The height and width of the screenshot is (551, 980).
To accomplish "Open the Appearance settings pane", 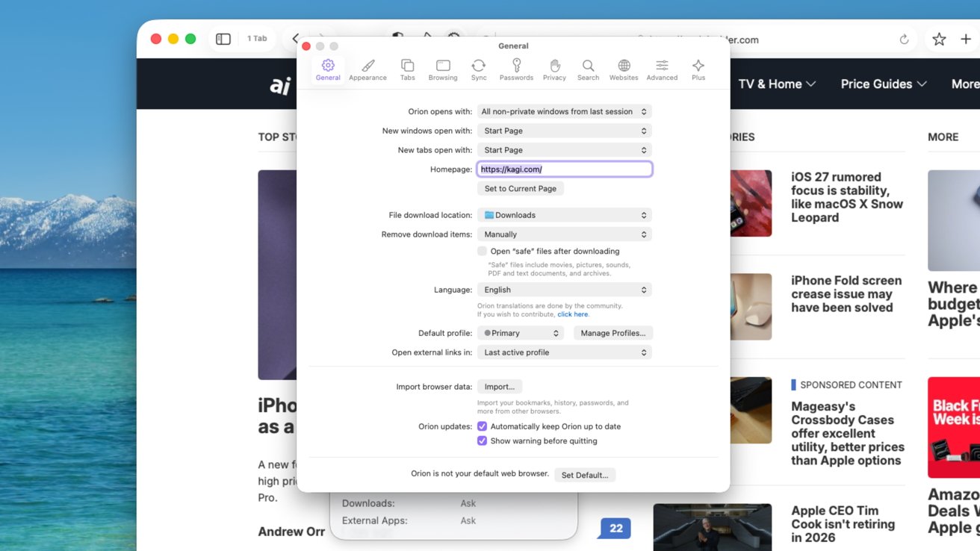I will 367,69.
